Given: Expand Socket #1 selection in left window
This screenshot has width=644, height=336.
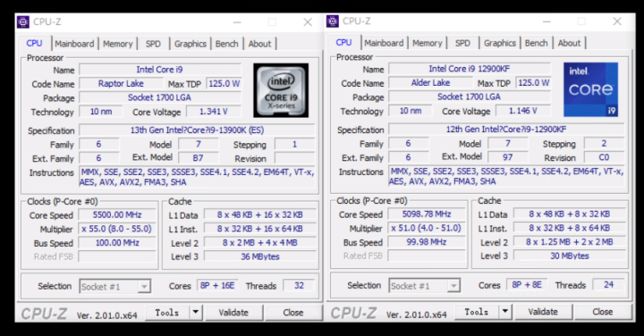Looking at the screenshot, I should coord(144,286).
